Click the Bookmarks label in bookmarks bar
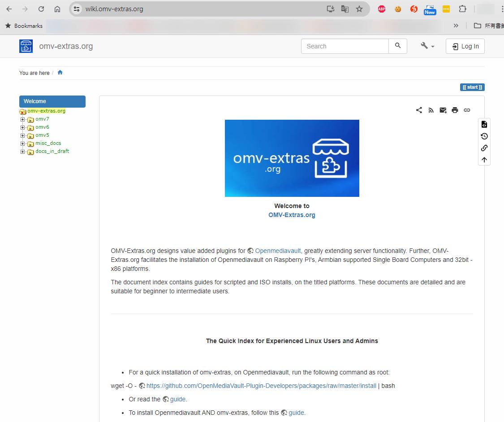This screenshot has height=422, width=504. click(x=28, y=26)
